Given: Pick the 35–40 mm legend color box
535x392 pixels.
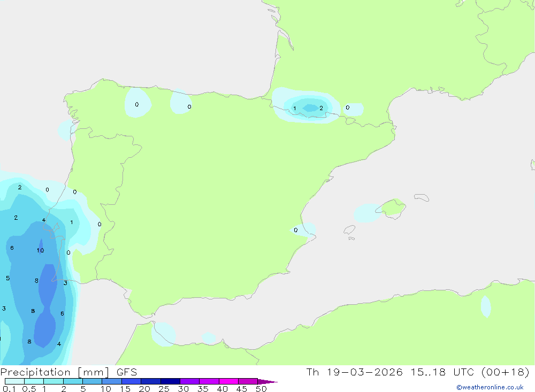Looking at the screenshot, I should click(x=209, y=381).
